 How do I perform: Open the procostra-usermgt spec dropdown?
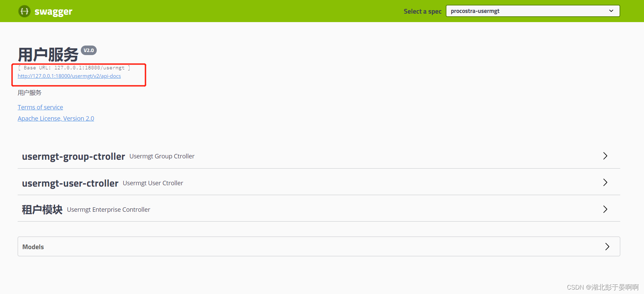(533, 11)
